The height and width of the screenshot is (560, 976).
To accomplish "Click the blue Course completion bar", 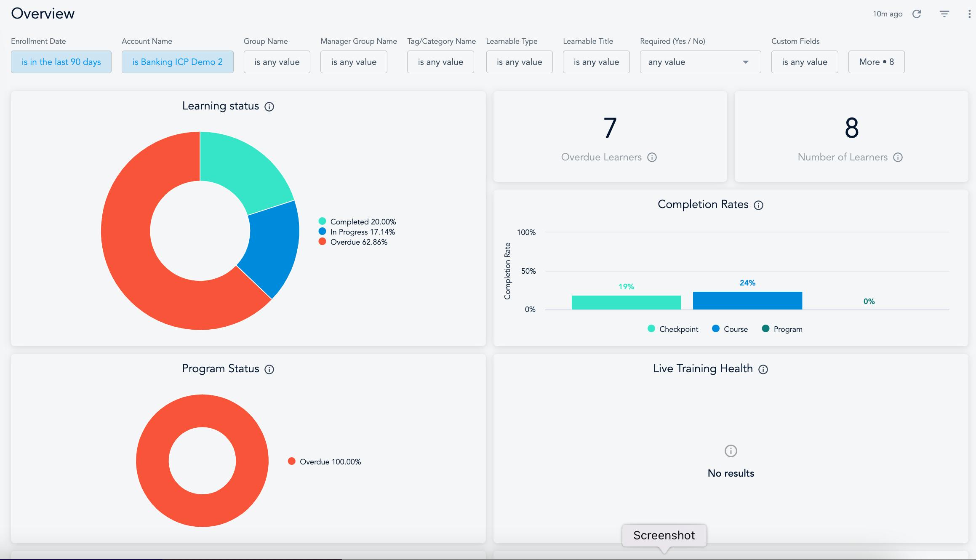I will tap(747, 301).
